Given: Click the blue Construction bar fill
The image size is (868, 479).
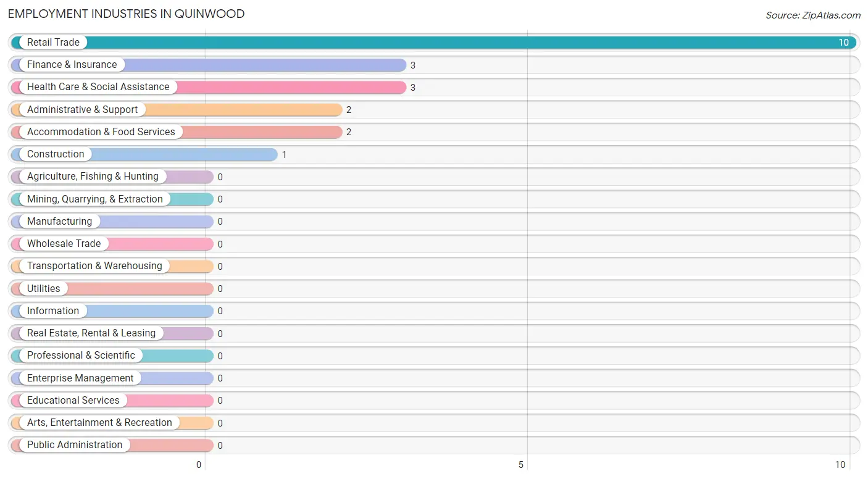Looking at the screenshot, I should (x=144, y=154).
